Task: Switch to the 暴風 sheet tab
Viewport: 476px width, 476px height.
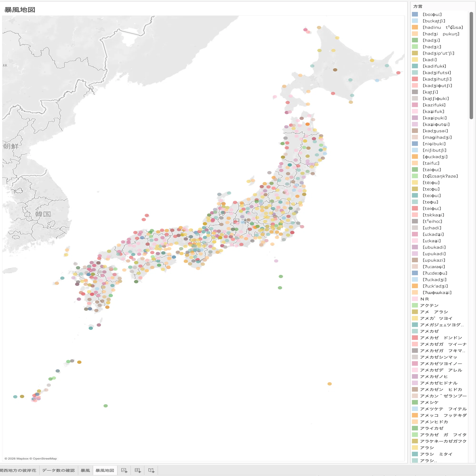Action: click(85, 470)
